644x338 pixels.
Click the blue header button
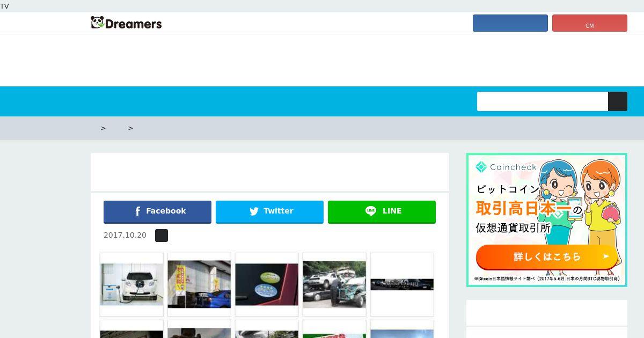[x=510, y=23]
